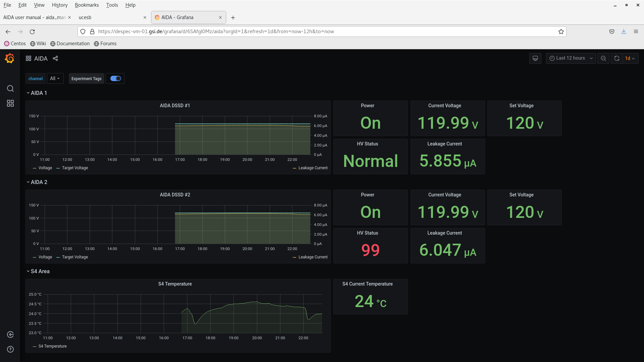Click the URL address bar
The width and height of the screenshot is (644, 362).
click(x=322, y=32)
